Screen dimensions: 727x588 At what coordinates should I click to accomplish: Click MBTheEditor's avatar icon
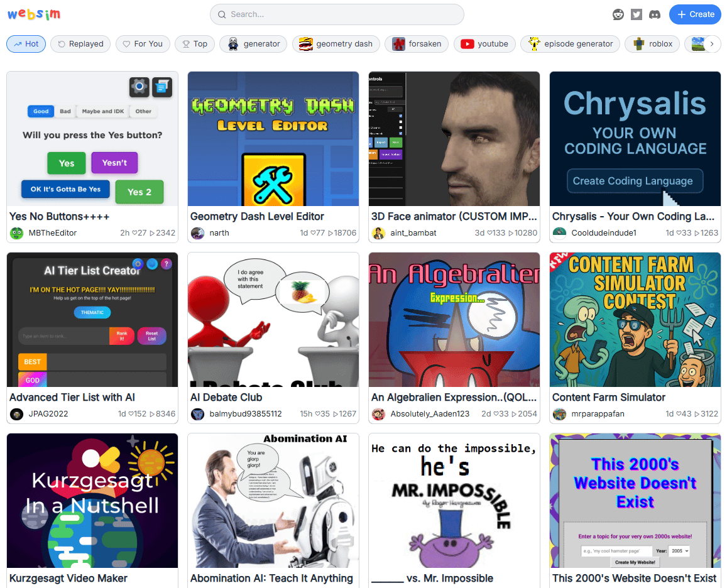click(x=17, y=233)
